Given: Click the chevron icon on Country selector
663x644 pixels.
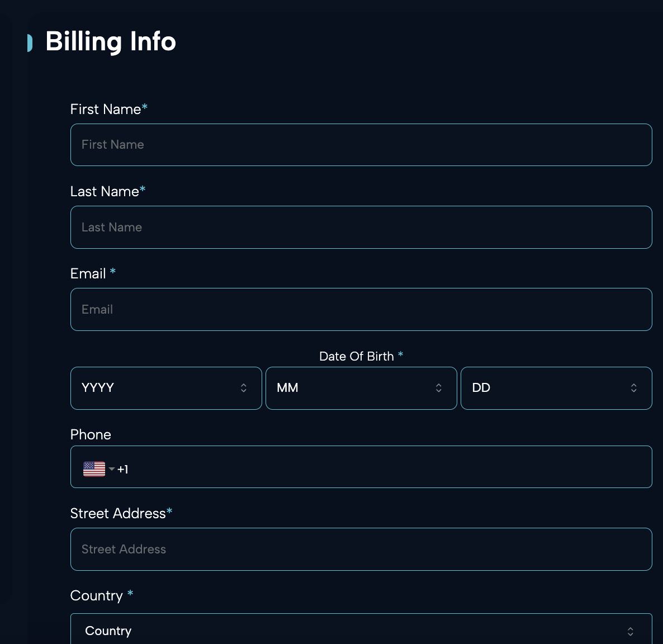Looking at the screenshot, I should pyautogui.click(x=630, y=631).
